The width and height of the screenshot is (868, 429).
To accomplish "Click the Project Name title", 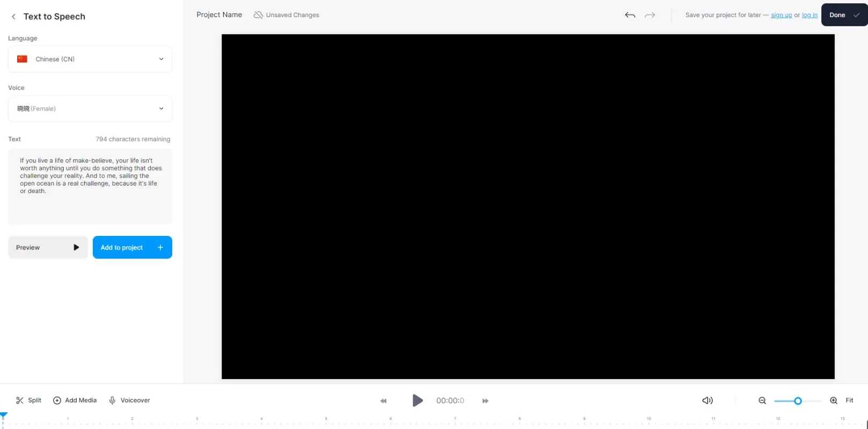I will pyautogui.click(x=219, y=15).
